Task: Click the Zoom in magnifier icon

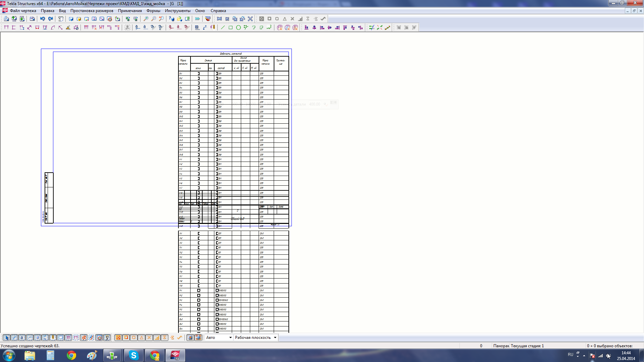Action: tap(146, 19)
